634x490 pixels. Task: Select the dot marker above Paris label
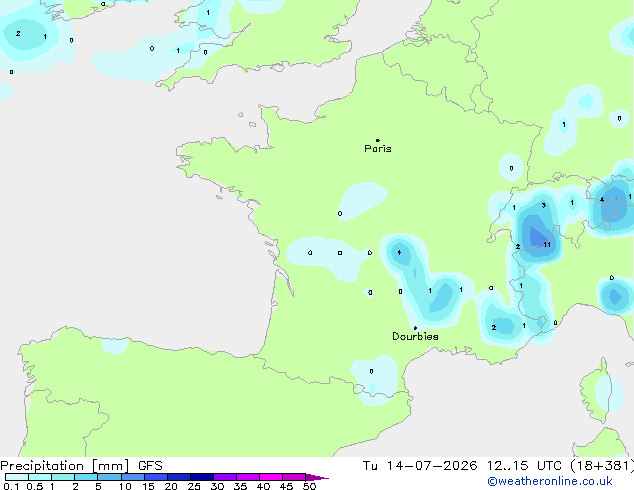tap(378, 140)
